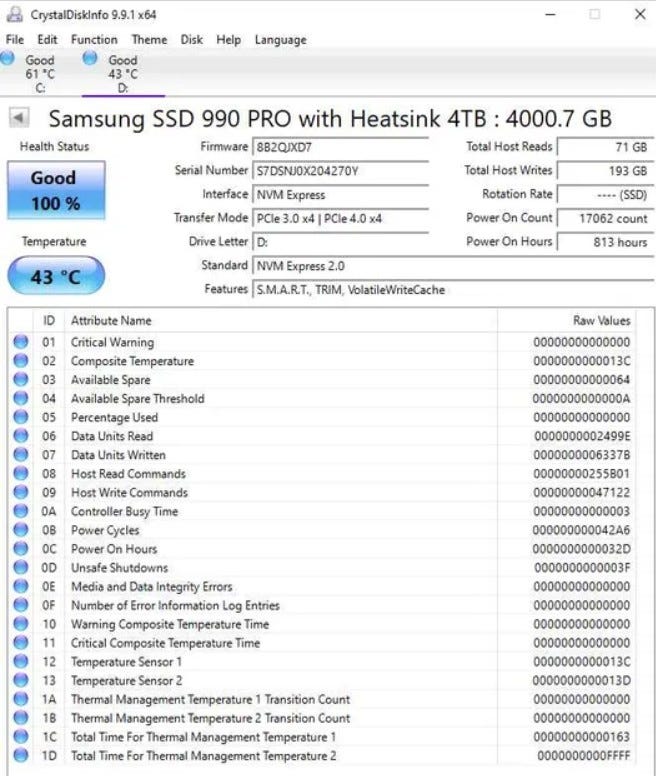The width and height of the screenshot is (656, 776).
Task: Click status orb for attribute 1A row
Action: pyautogui.click(x=21, y=699)
